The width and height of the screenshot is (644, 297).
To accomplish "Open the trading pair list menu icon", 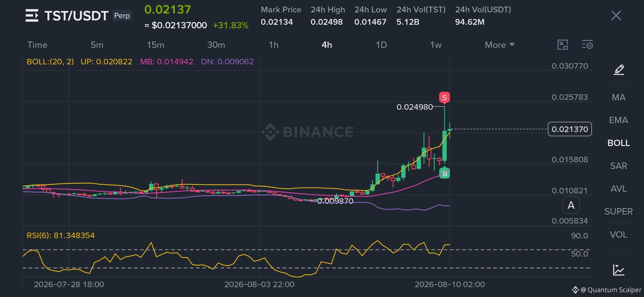I will [32, 15].
